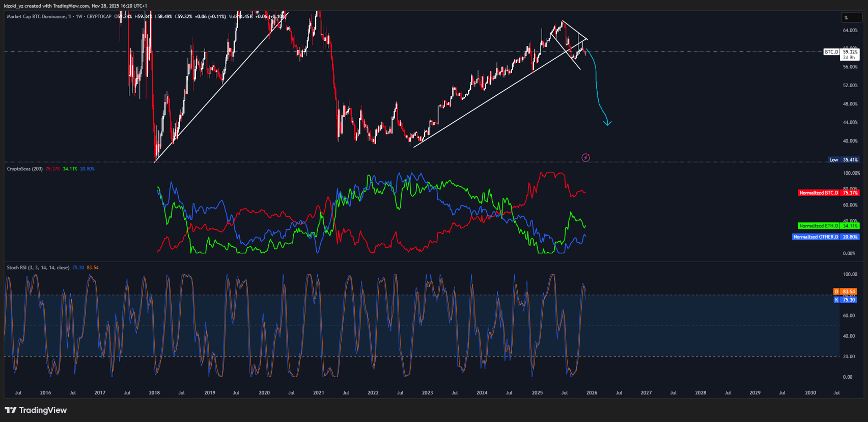
Task: Click the Normalized BTC.D red label
Action: point(818,193)
